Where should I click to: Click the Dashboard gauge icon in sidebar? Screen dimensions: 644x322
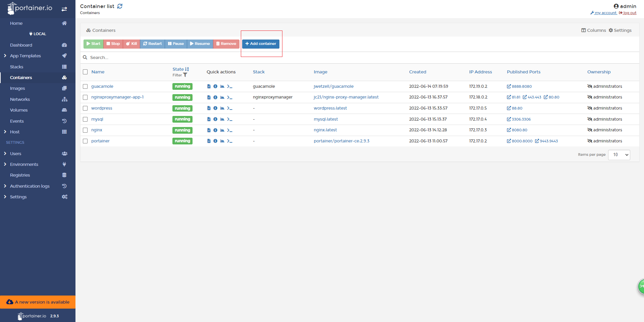(64, 45)
